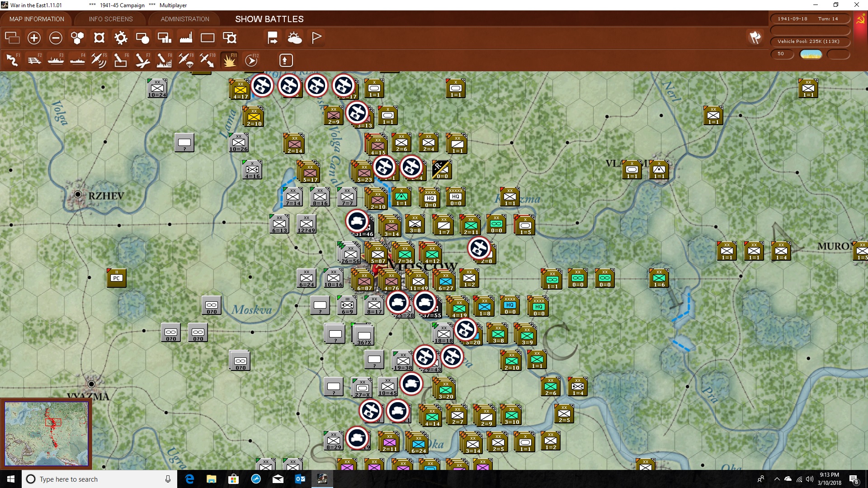This screenshot has width=868, height=488.
Task: Open File Explorer from the taskbar
Action: tap(212, 479)
